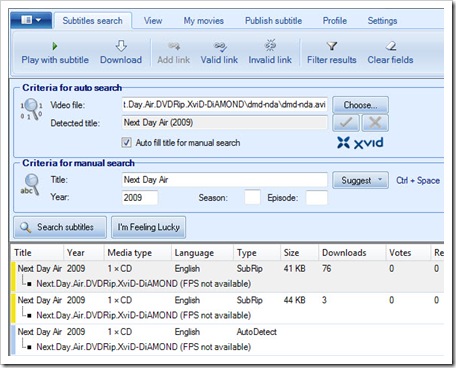The width and height of the screenshot is (456, 368).
Task: Click the Year field showing 2009
Action: coord(140,198)
